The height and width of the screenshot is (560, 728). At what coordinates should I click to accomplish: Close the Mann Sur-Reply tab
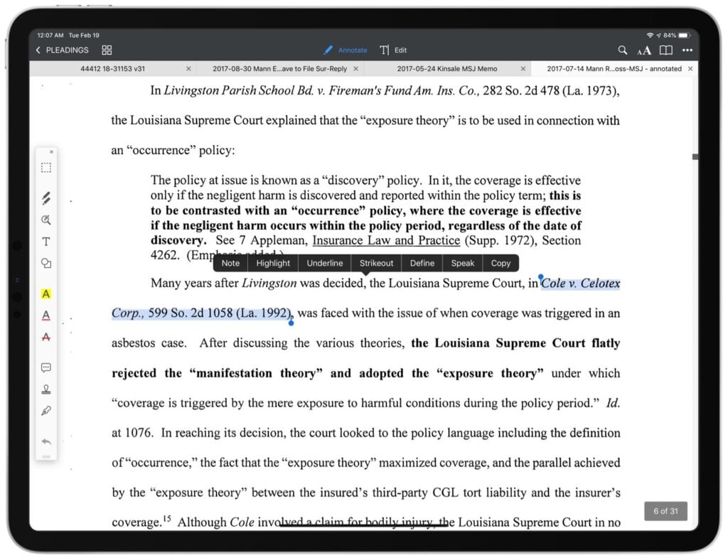[x=355, y=69]
